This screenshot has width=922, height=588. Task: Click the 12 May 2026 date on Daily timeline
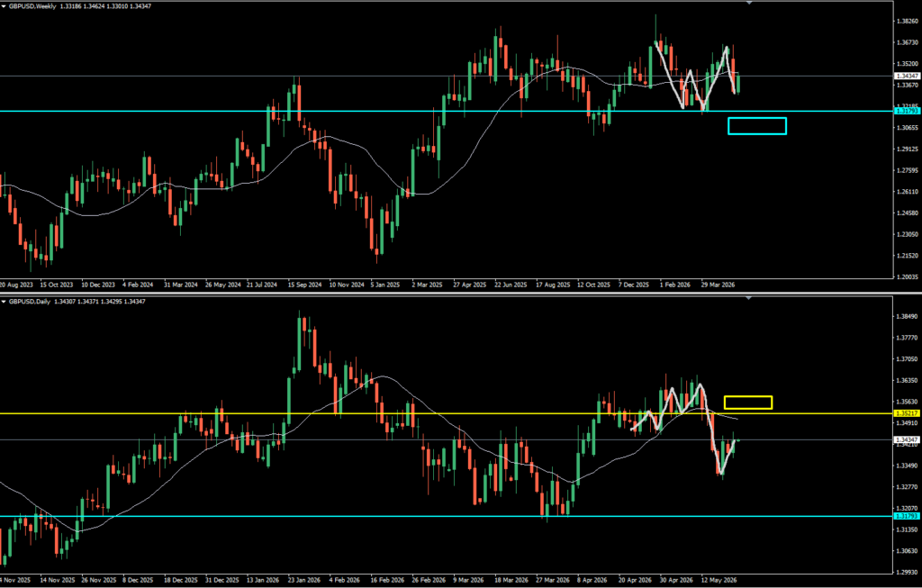point(719,580)
